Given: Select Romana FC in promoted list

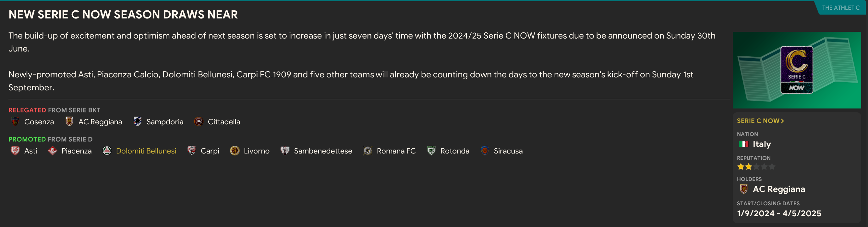Looking at the screenshot, I should tap(396, 151).
